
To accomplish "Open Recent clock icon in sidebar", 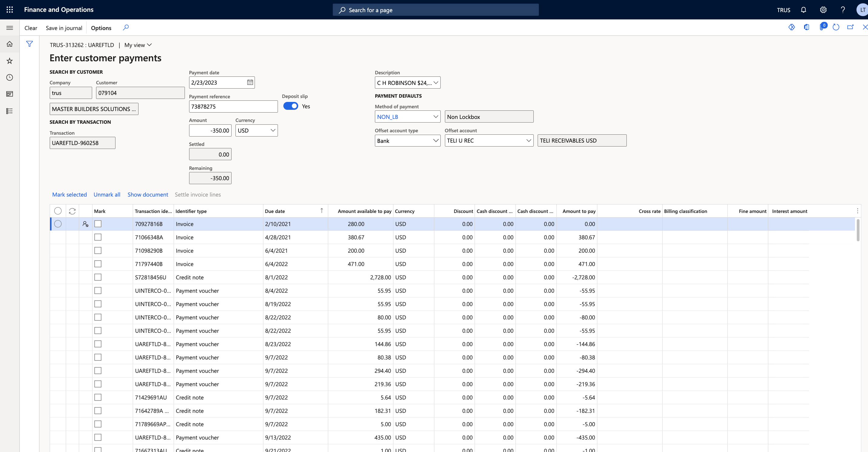I will pos(10,78).
